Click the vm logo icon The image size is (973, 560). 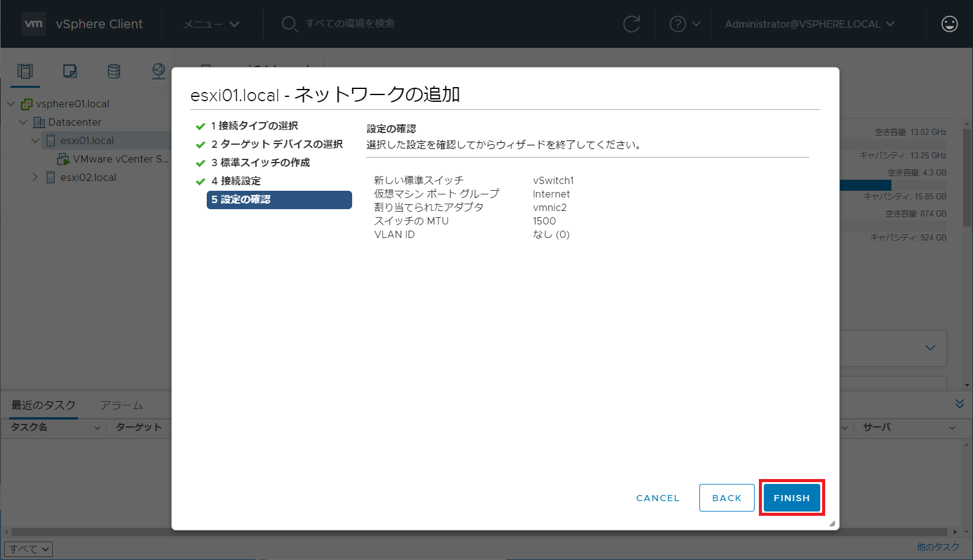click(34, 24)
